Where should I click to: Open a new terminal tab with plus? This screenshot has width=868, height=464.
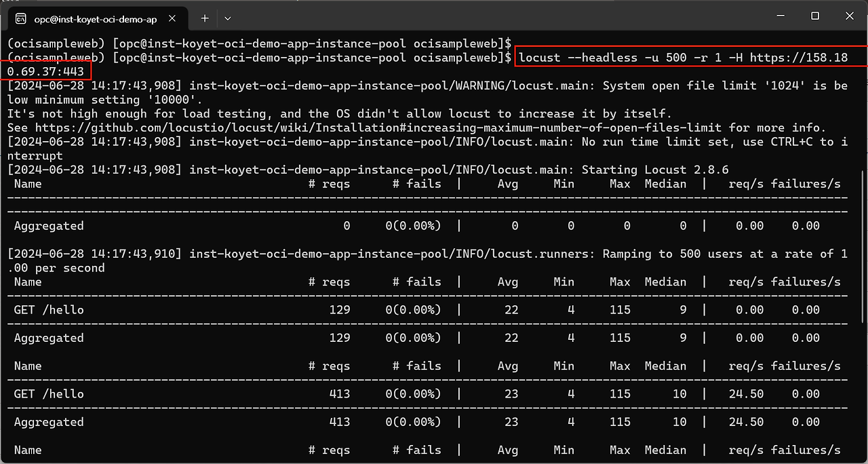pyautogui.click(x=205, y=19)
